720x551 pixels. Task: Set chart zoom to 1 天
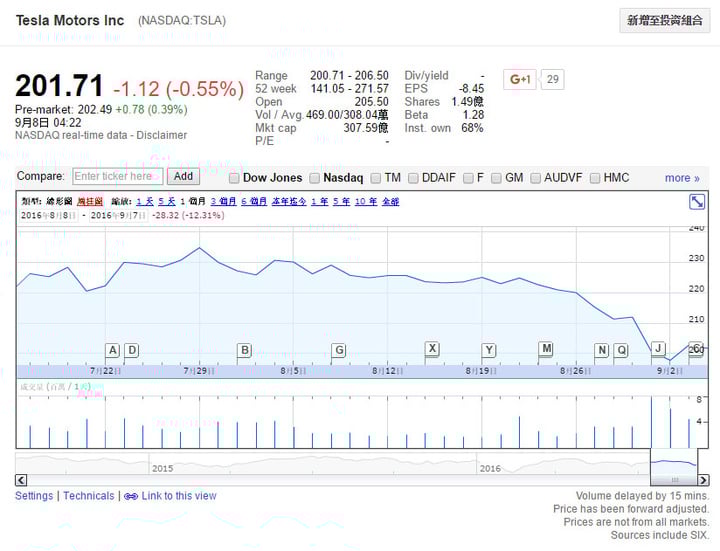tap(145, 201)
